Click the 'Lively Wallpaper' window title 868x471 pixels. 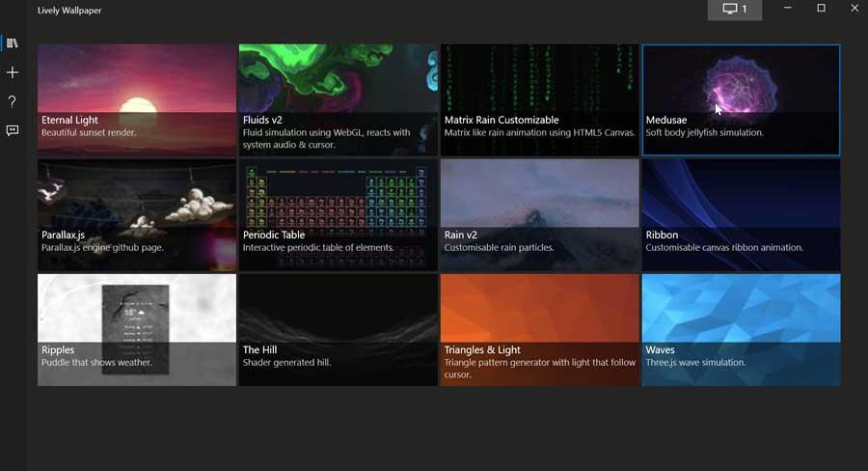click(69, 11)
